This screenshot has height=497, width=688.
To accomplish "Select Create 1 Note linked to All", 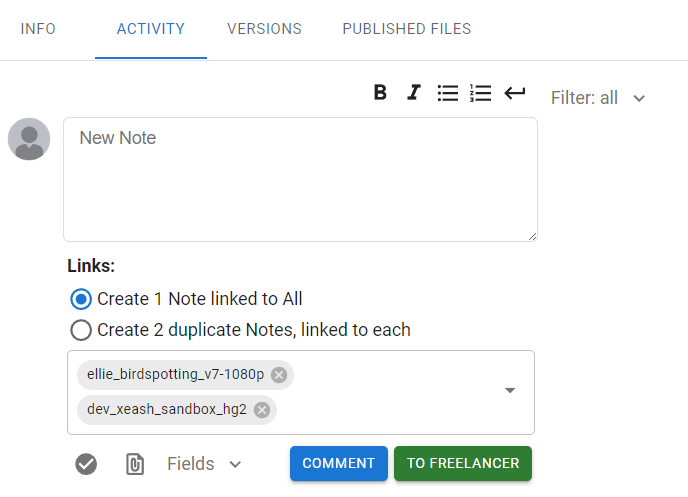I will click(80, 299).
